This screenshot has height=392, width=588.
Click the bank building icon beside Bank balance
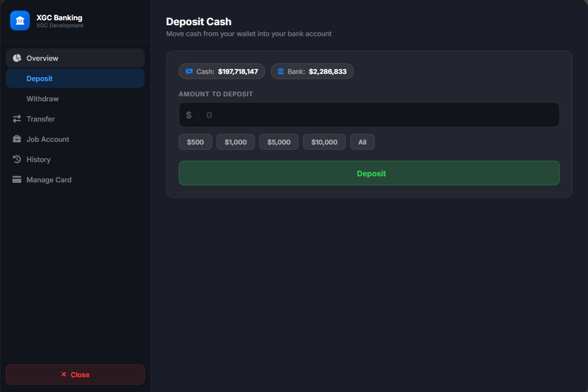pyautogui.click(x=280, y=71)
